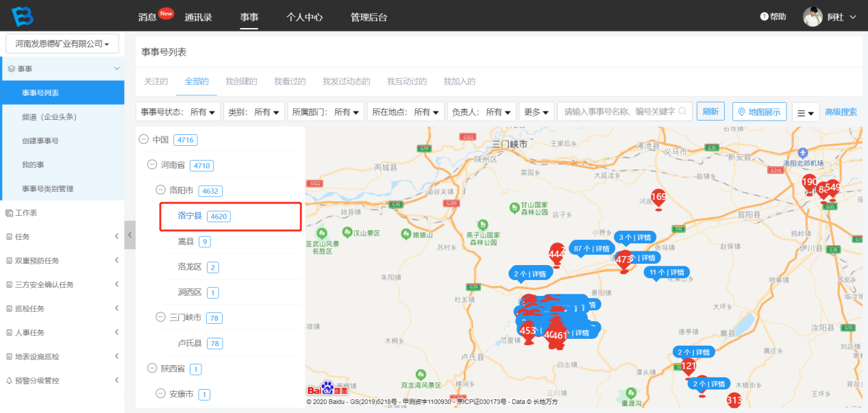
Task: Click the 地图展示 button
Action: coord(759,112)
